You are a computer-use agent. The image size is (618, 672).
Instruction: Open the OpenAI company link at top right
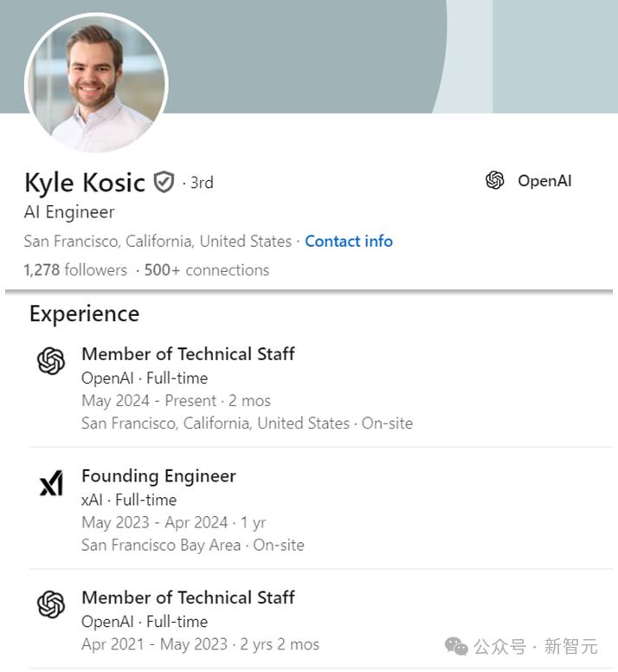click(544, 181)
